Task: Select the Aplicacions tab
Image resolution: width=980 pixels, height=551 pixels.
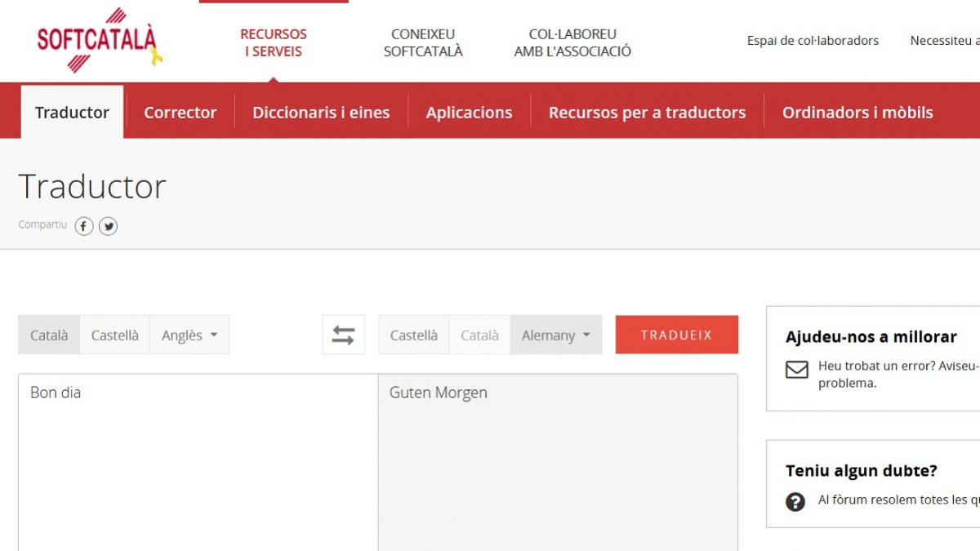Action: tap(469, 112)
